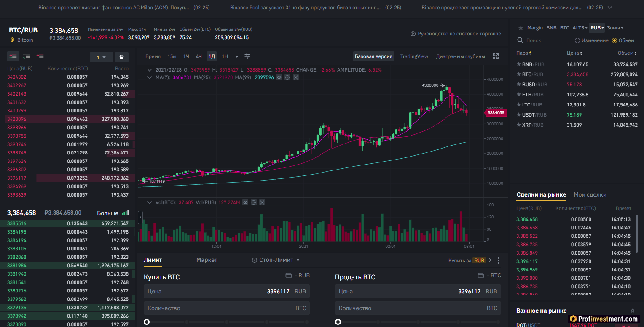The image size is (644, 327).
Task: Sort market list by Цена column
Action: [x=574, y=53]
